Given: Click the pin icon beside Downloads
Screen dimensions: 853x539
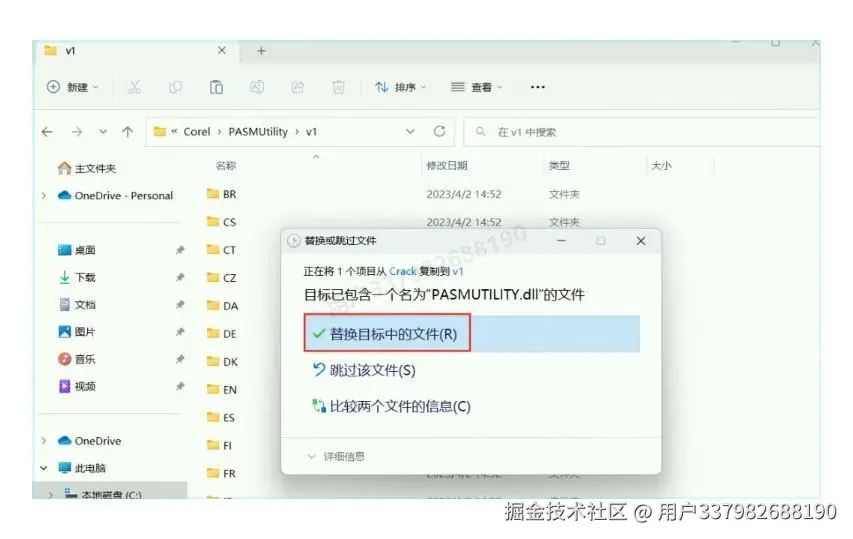Looking at the screenshot, I should [180, 277].
